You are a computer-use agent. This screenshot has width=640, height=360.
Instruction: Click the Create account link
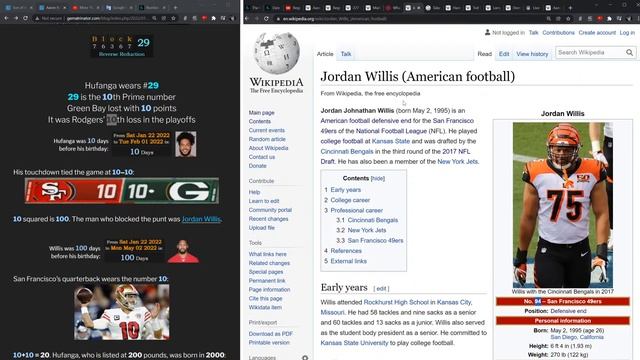tap(597, 33)
